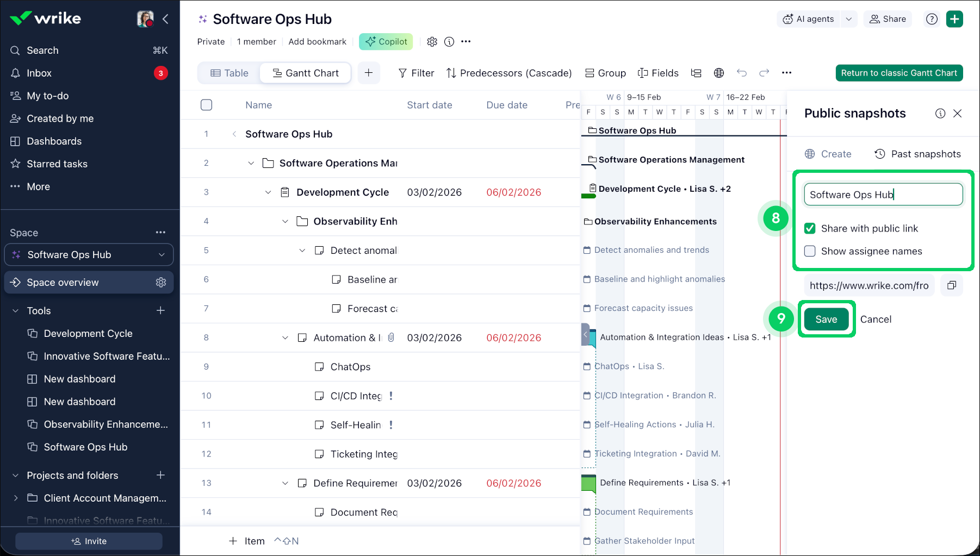Image resolution: width=980 pixels, height=556 pixels.
Task: Open the Public snapshots info icon
Action: pos(940,114)
